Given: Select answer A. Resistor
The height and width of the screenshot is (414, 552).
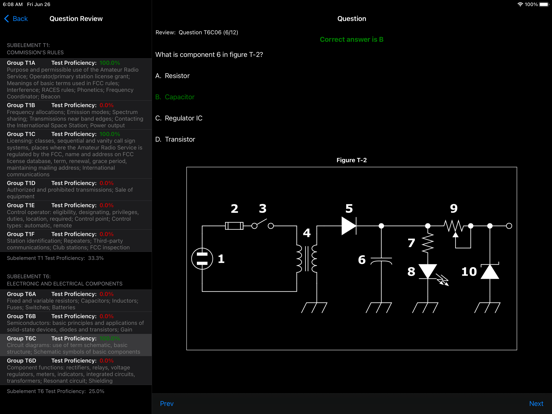Looking at the screenshot, I should 172,76.
